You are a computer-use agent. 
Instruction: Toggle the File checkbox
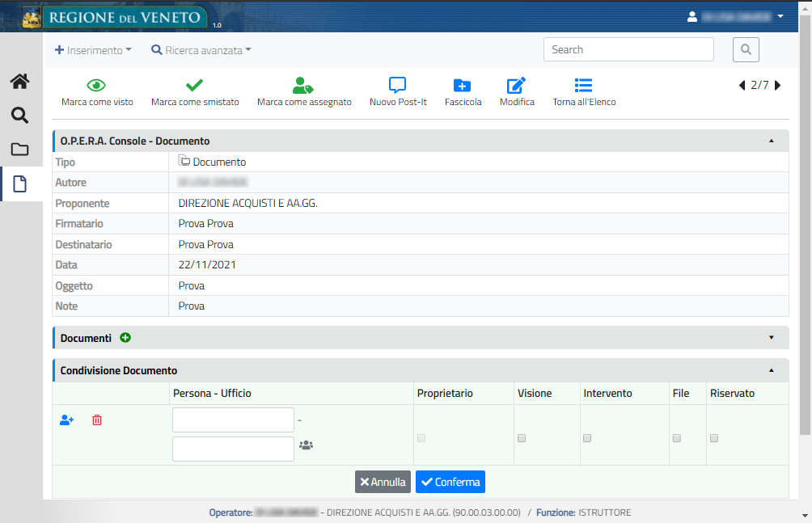coord(676,438)
